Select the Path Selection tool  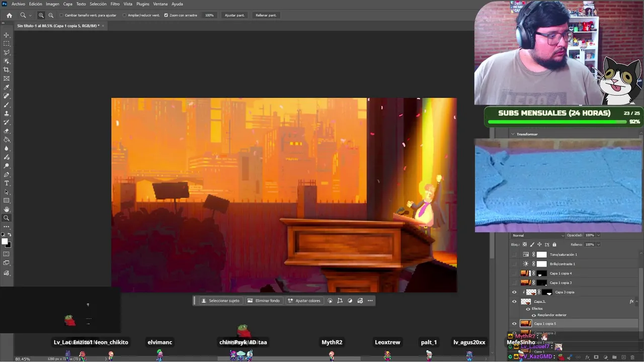pos(7,192)
